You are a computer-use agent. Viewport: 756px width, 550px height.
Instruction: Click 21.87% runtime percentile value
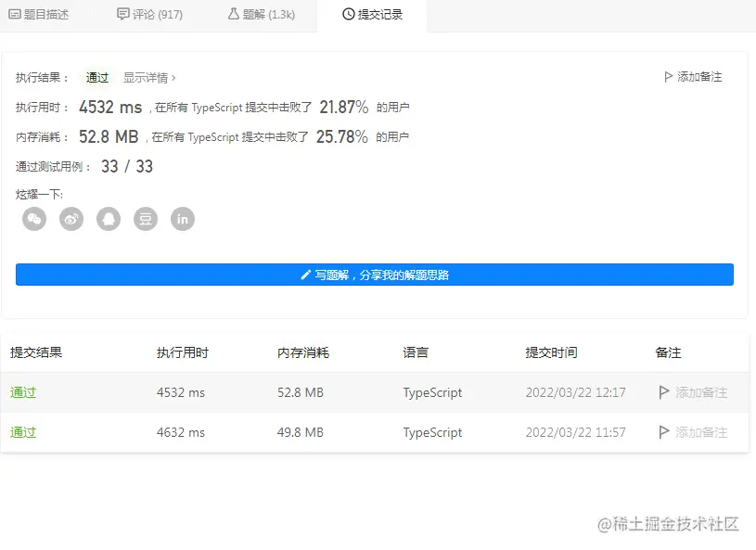pyautogui.click(x=344, y=107)
